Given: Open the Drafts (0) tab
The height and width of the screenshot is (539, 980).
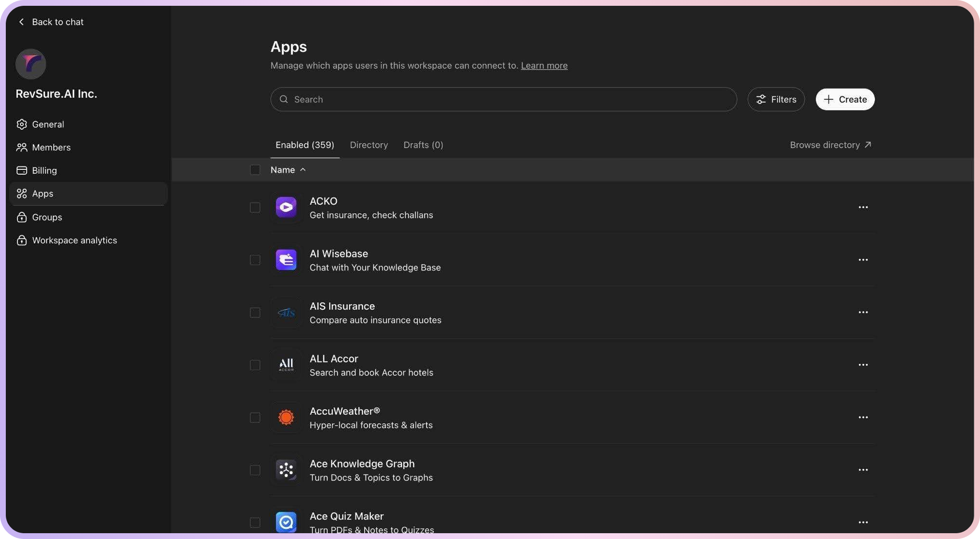Looking at the screenshot, I should point(423,145).
